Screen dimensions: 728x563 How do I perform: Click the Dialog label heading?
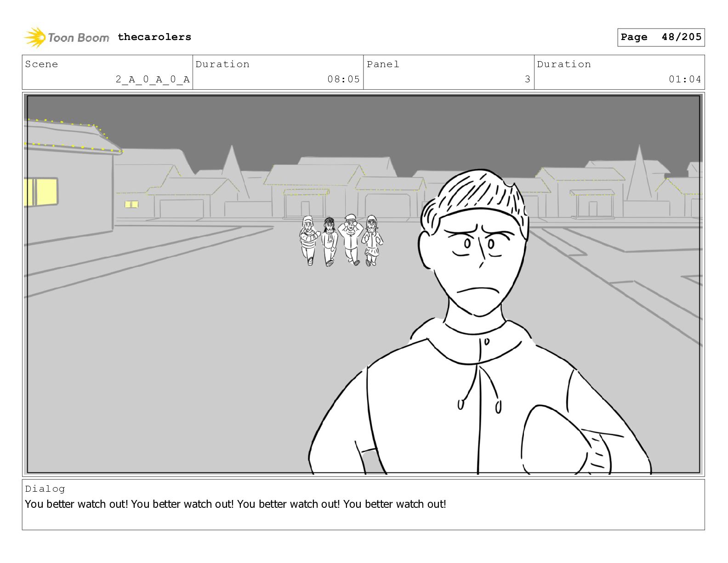coord(45,488)
